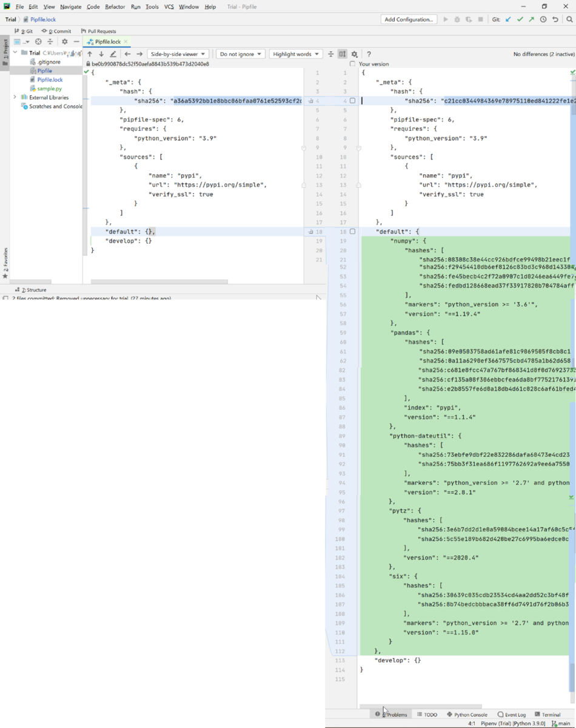Screen dimensions: 576x728
Task: Open the Problems tool window
Action: (x=392, y=715)
